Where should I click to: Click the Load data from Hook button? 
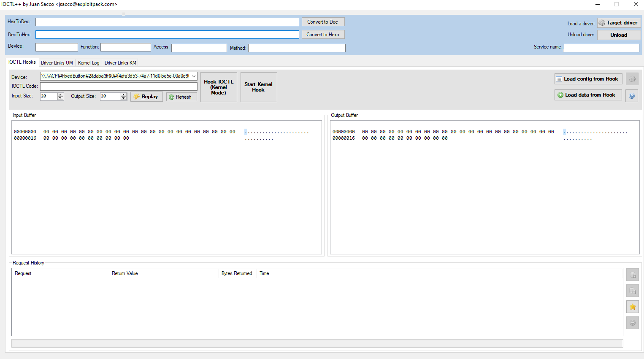tap(588, 95)
